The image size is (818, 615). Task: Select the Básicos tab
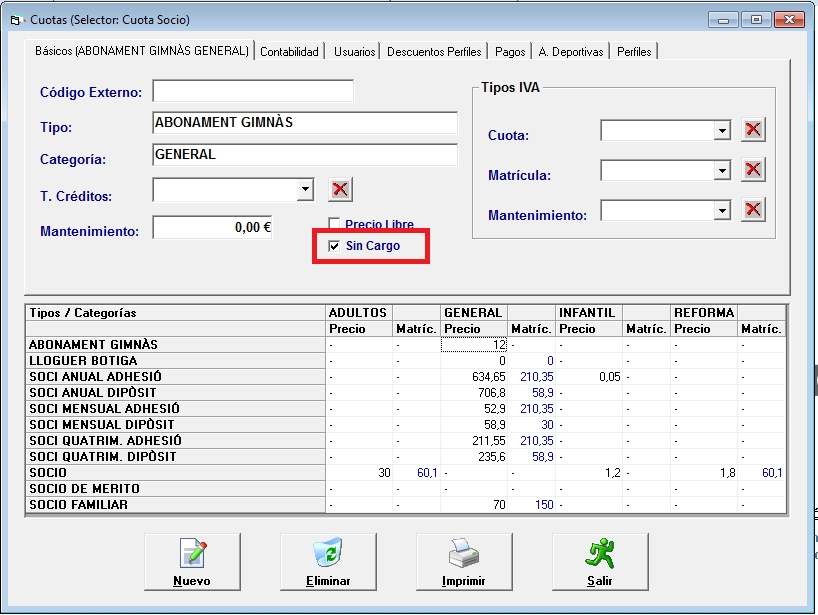tap(141, 51)
